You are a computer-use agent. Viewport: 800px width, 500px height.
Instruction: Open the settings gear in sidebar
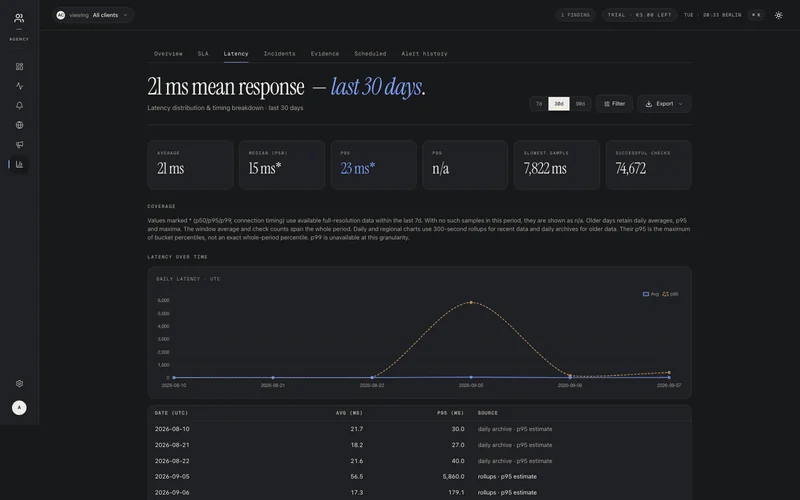tap(19, 384)
